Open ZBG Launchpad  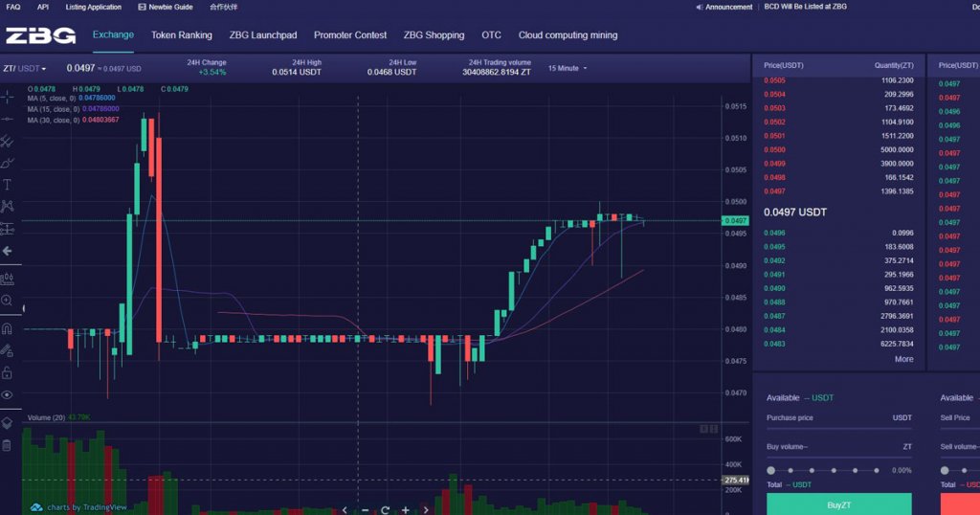point(263,35)
